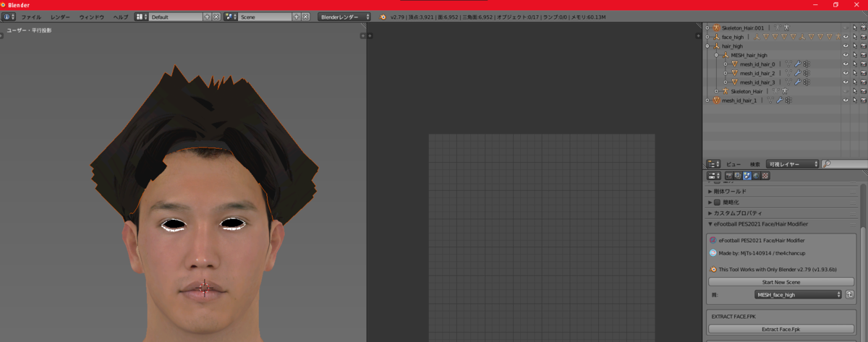Toggle selectability arrow of mesh_id_hair_2
This screenshot has height=342, width=868.
(854, 73)
